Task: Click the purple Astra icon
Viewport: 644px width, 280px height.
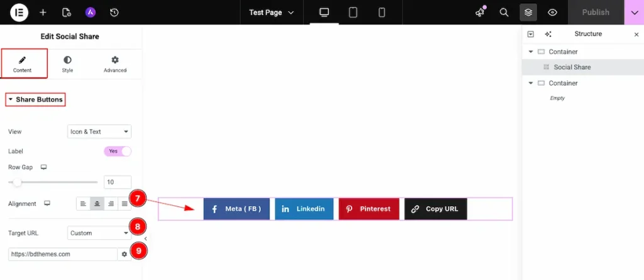Action: [x=91, y=13]
